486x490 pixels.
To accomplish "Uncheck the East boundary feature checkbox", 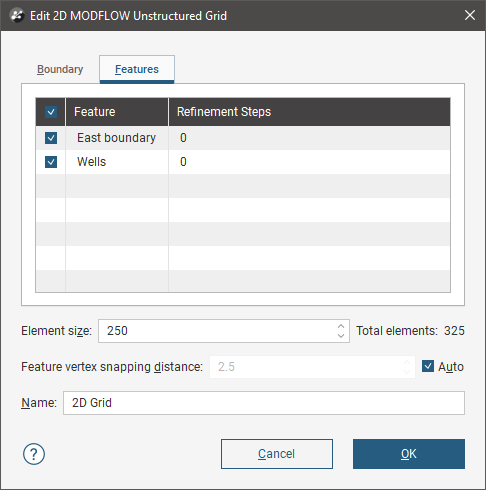I will coord(51,138).
